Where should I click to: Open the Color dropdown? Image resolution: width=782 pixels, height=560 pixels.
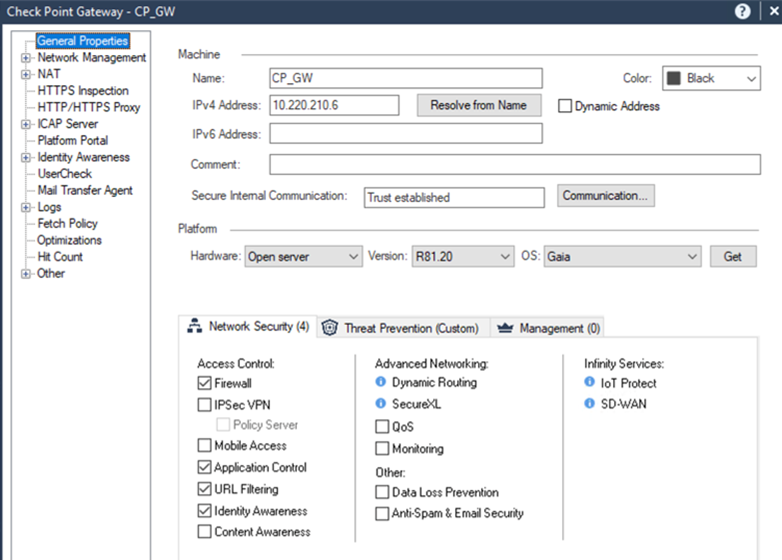coord(711,78)
